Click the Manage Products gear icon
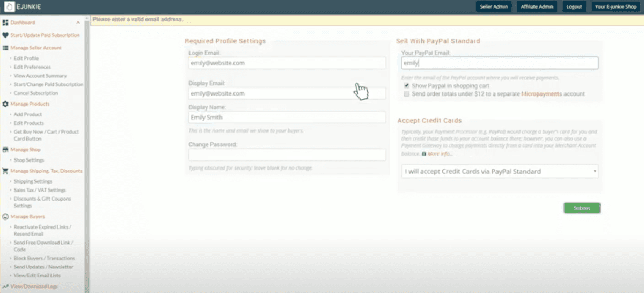The image size is (644, 293). click(5, 104)
